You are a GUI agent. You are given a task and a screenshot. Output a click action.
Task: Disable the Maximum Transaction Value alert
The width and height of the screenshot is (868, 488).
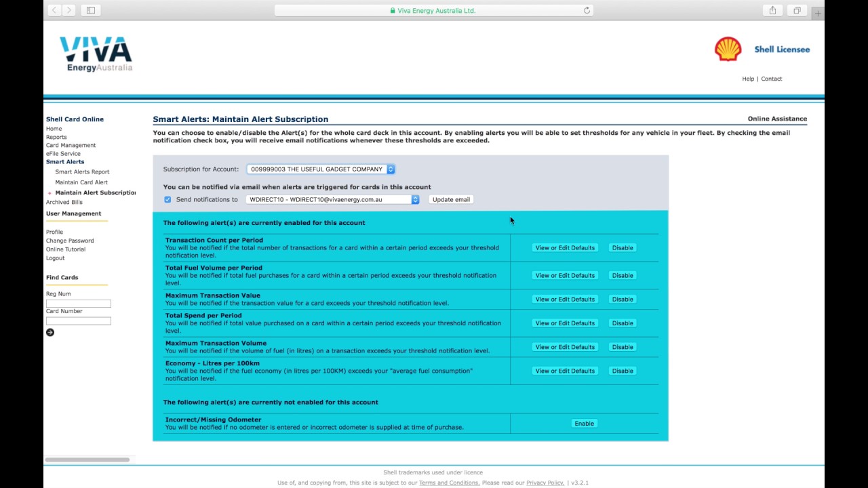[x=623, y=299]
